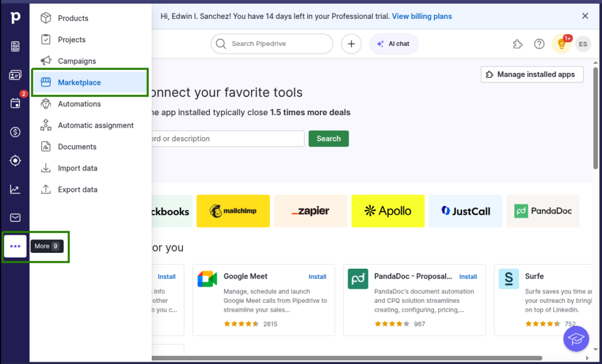Install the PandaDoc Proposal app
Screen dimensions: 602x364
(468, 276)
